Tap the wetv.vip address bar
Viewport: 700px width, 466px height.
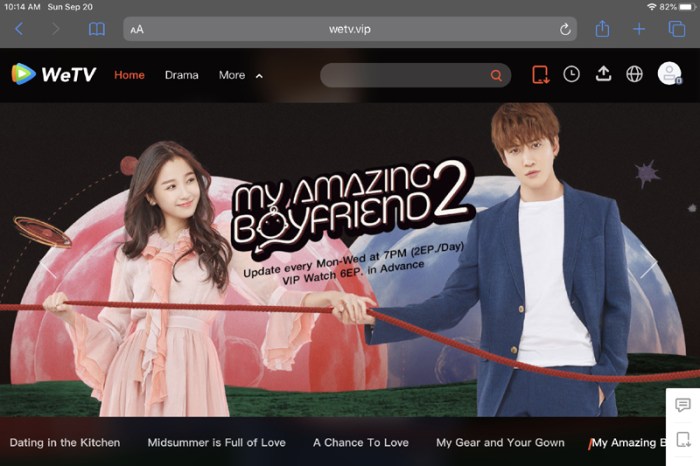[350, 29]
